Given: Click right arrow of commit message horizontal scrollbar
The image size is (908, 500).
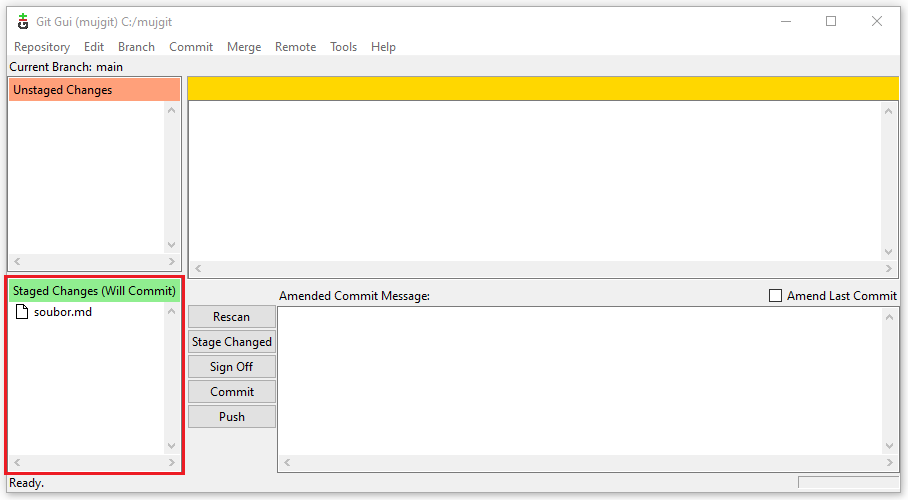Looking at the screenshot, I should [889, 462].
